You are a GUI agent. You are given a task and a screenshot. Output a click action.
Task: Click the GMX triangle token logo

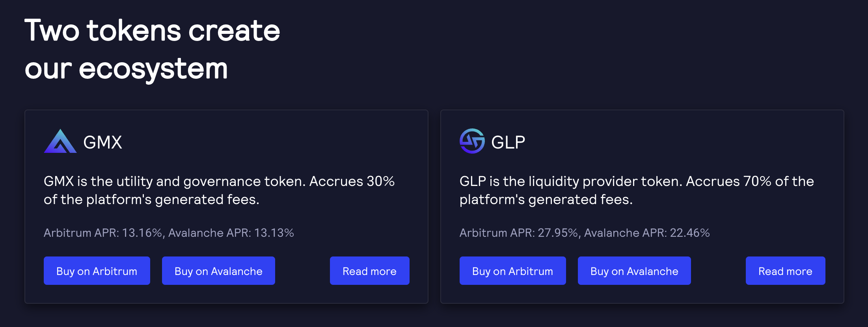click(x=60, y=142)
